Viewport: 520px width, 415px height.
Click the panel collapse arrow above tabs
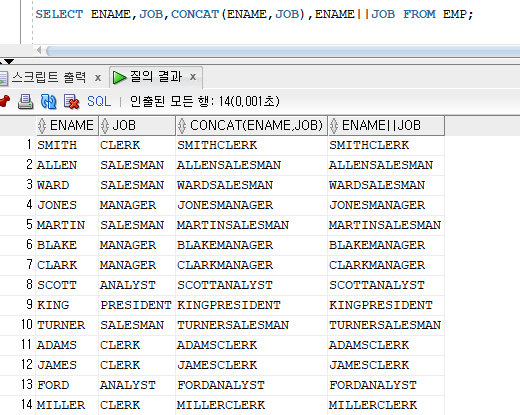point(9,62)
